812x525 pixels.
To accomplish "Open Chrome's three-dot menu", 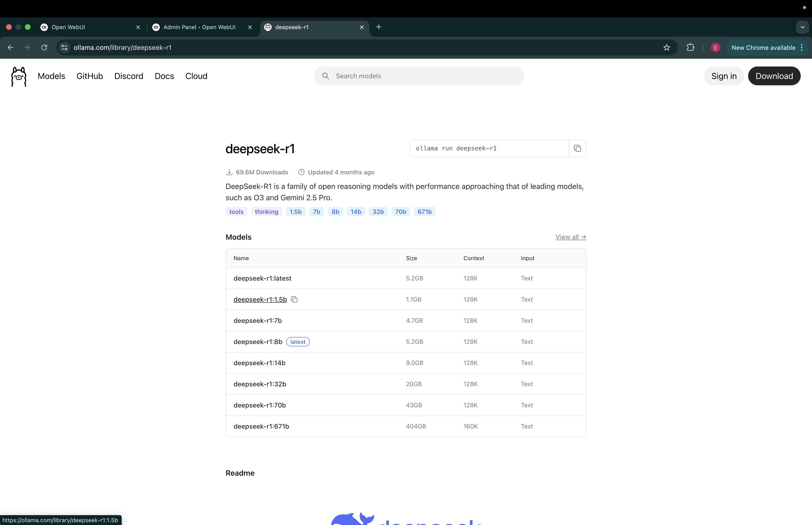I will (x=801, y=47).
